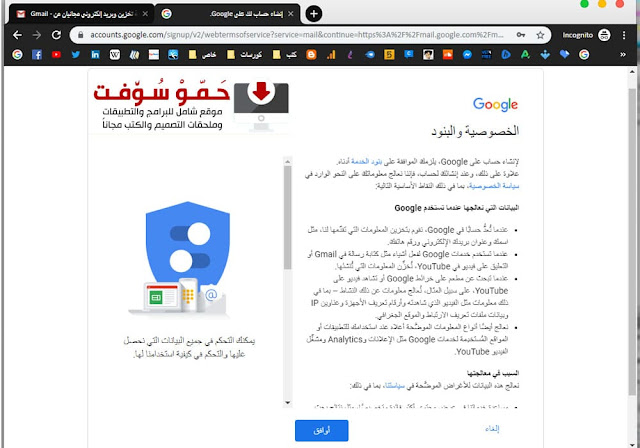Open the بنود الخدمة terms link

(366, 162)
